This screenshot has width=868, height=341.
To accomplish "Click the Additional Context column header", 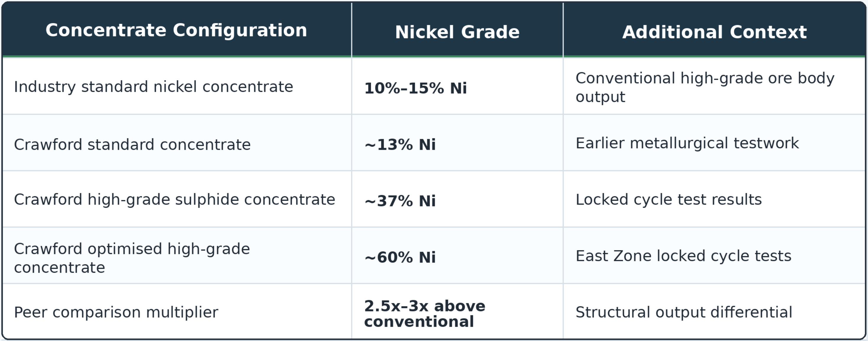I will click(x=714, y=32).
